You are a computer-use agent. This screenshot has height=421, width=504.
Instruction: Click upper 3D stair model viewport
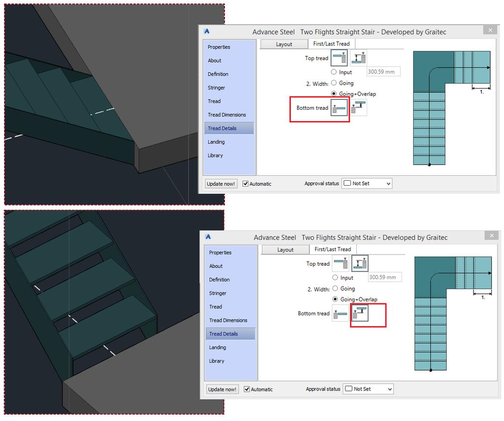(114, 104)
